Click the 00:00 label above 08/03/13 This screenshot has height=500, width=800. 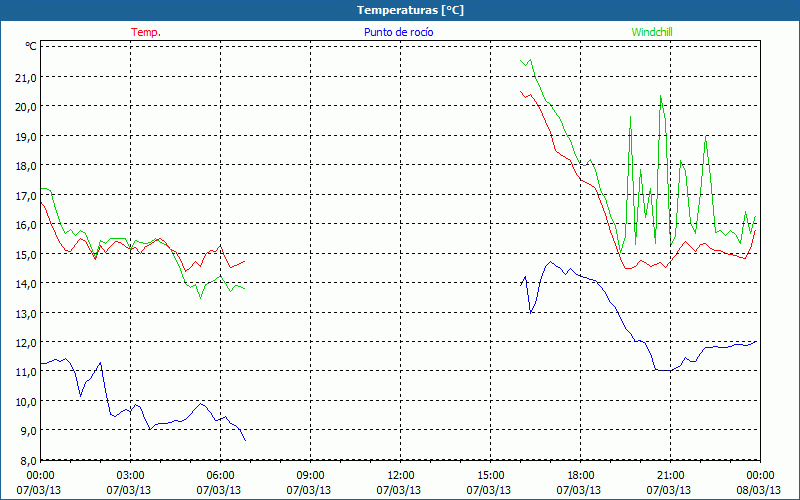[761, 476]
